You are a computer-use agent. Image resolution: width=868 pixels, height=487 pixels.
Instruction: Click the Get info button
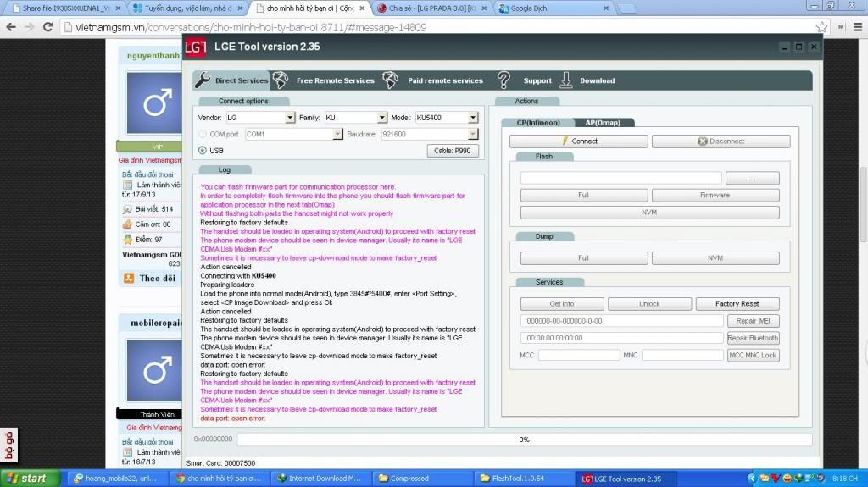[562, 304]
